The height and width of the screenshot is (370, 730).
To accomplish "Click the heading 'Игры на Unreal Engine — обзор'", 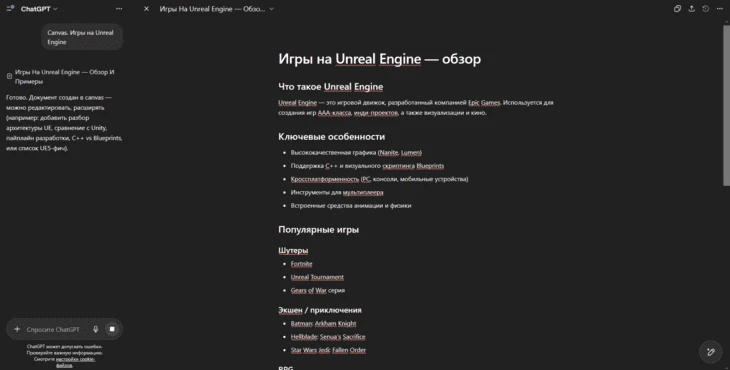I will tap(379, 59).
